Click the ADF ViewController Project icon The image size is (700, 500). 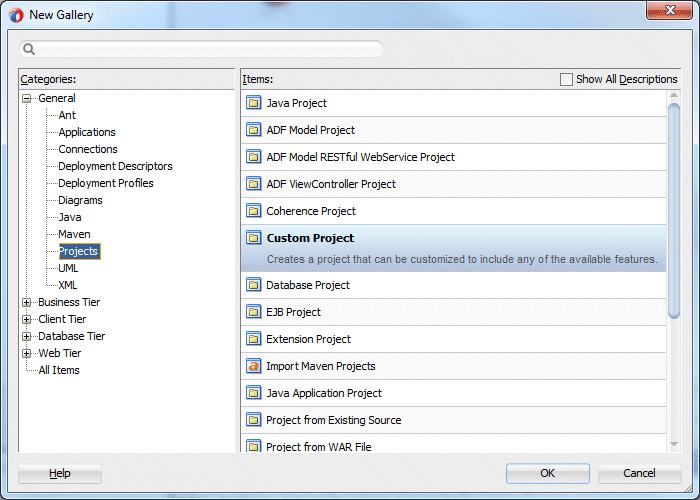(254, 184)
